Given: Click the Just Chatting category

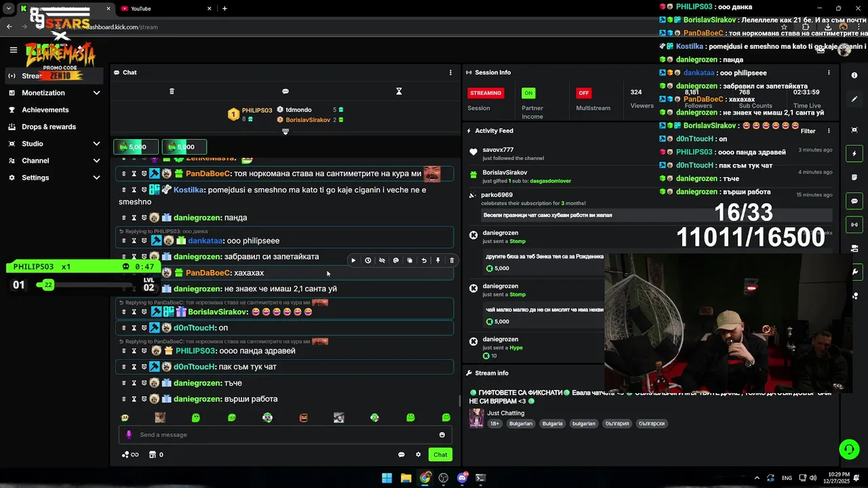Looking at the screenshot, I should (506, 413).
